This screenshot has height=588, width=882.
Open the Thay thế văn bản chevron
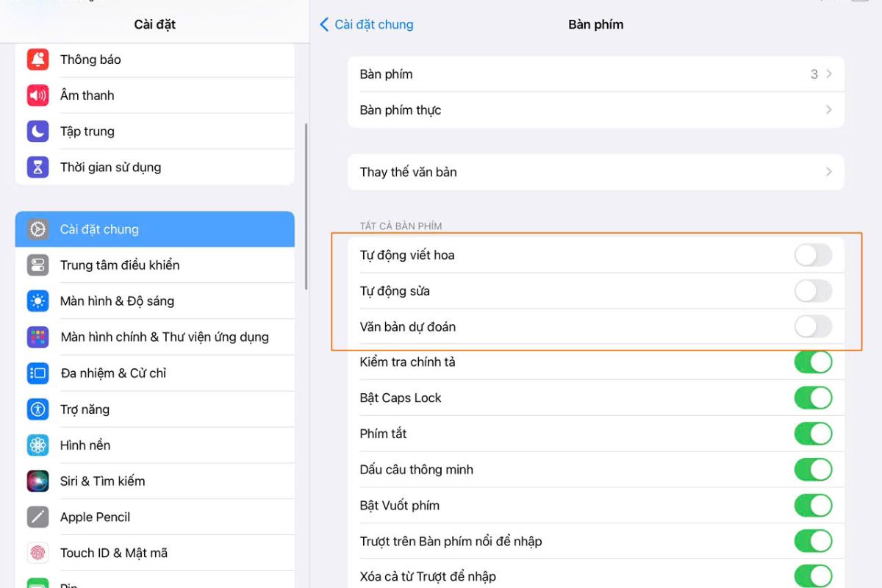(828, 172)
